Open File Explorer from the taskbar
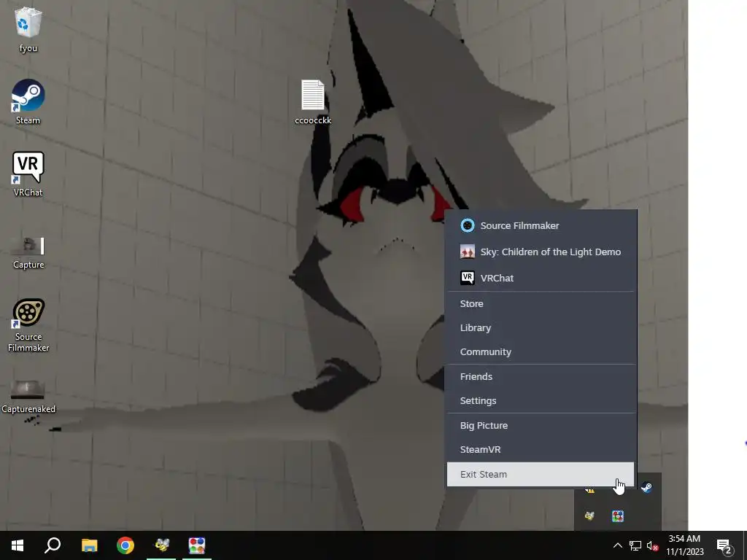 pos(89,545)
